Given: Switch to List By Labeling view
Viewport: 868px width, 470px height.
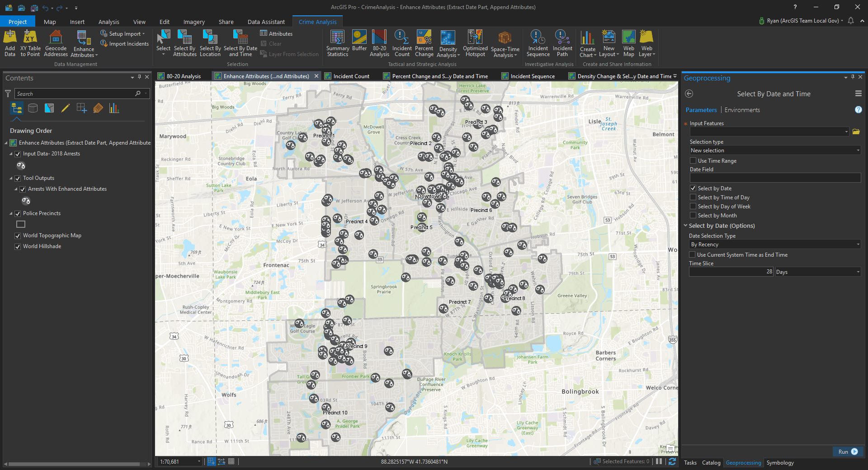Looking at the screenshot, I should click(98, 108).
